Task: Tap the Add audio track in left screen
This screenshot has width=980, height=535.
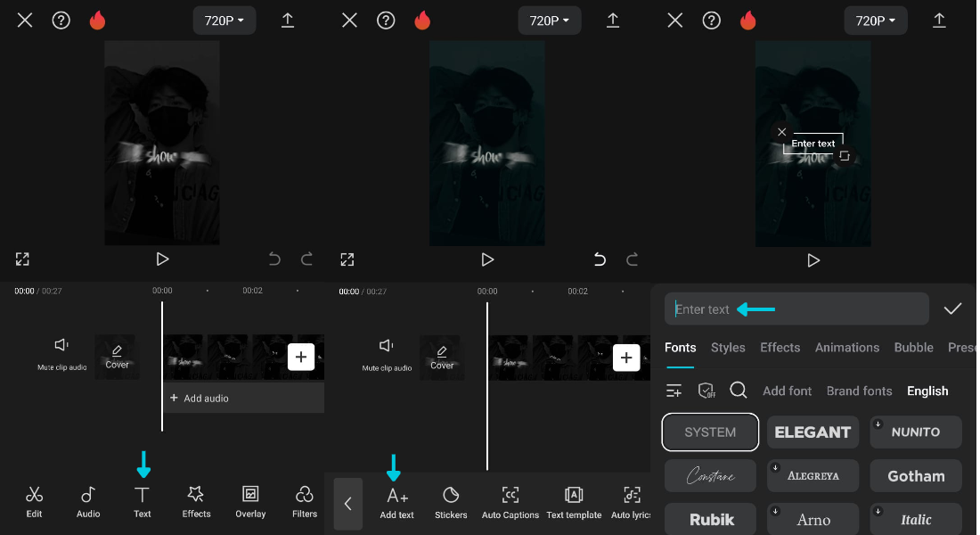Action: click(244, 398)
